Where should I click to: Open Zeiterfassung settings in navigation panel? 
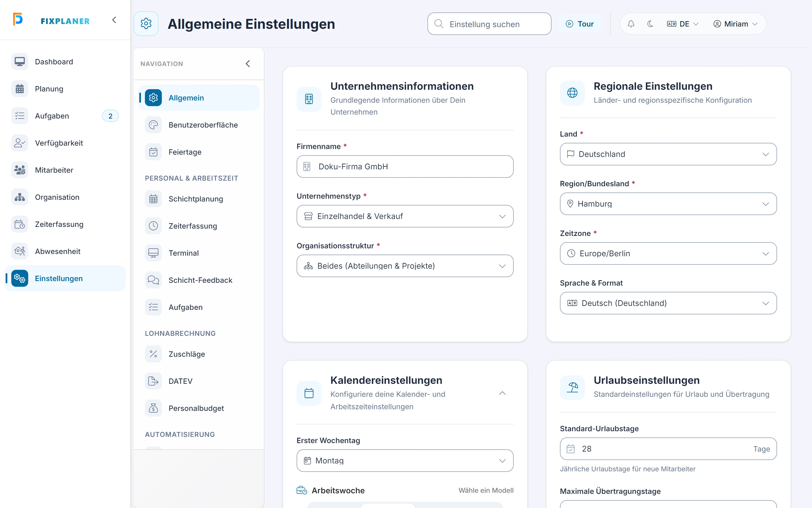pos(199,226)
